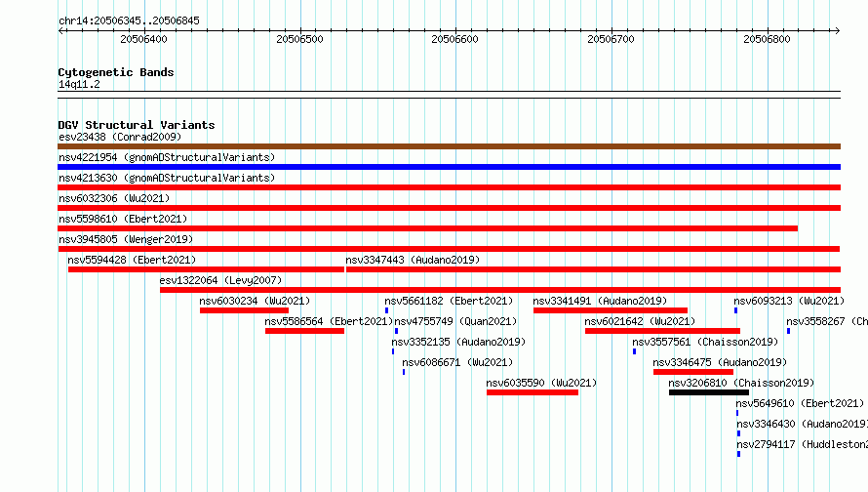The height and width of the screenshot is (492, 868).
Task: Click the red nsv5598610 variant bar
Action: pos(427,228)
